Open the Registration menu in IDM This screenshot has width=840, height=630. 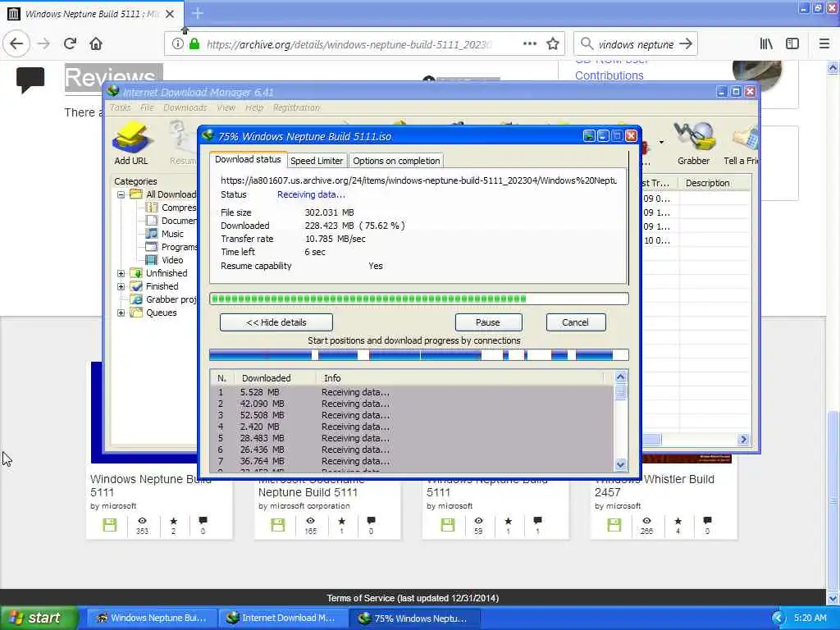pos(296,107)
